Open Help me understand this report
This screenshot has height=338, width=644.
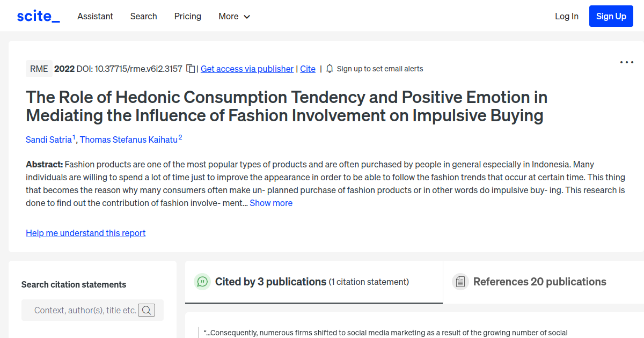(x=85, y=233)
